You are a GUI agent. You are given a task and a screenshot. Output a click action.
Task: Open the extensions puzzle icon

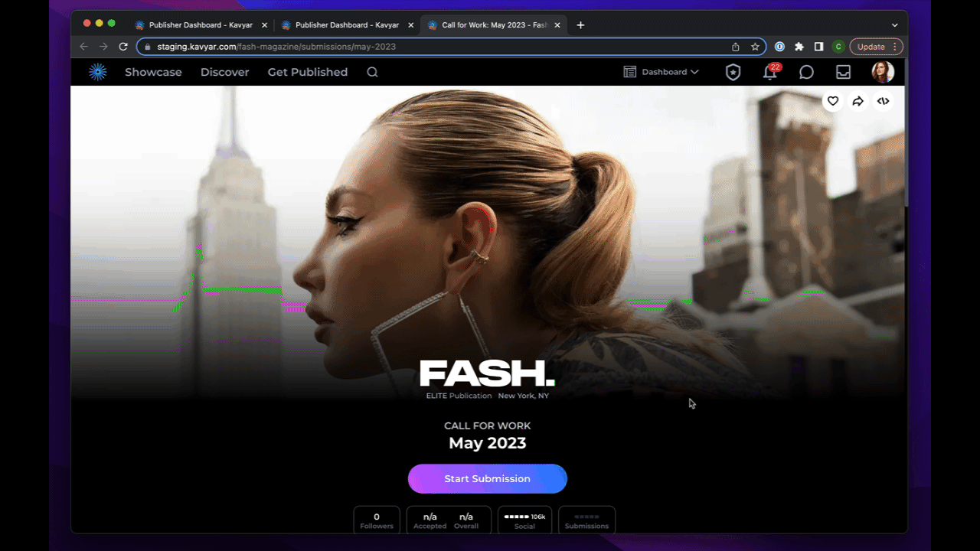(799, 47)
